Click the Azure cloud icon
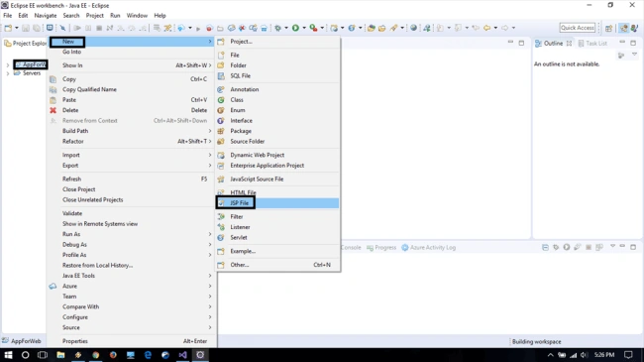This screenshot has height=362, width=644. [53, 286]
